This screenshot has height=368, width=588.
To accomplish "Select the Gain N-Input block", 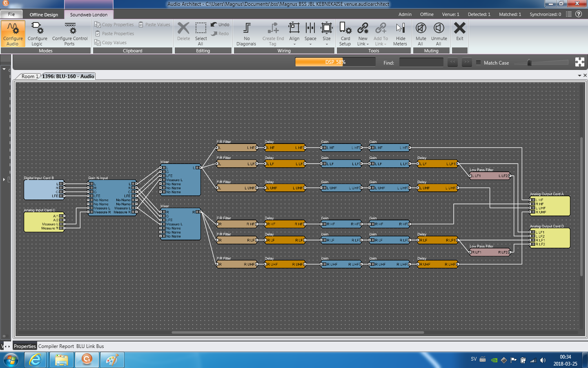I will [112, 198].
